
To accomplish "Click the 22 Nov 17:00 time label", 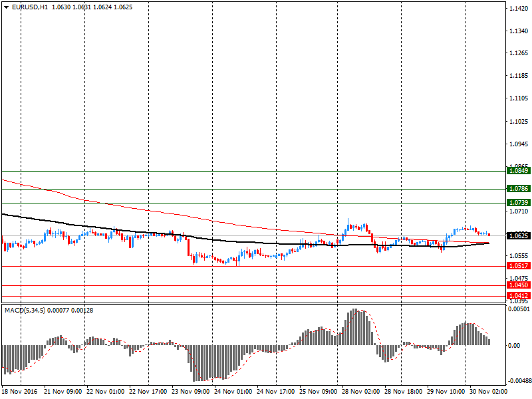I will [x=148, y=391].
